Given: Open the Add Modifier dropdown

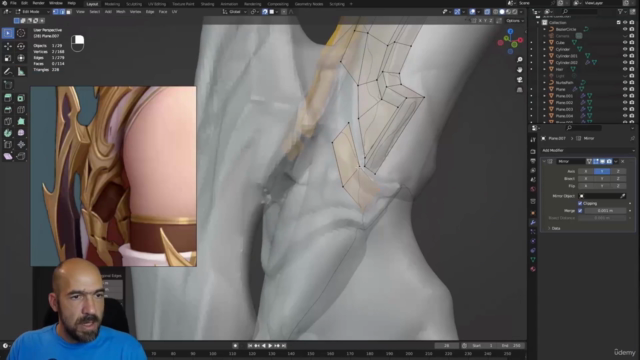Looking at the screenshot, I should pos(587,150).
